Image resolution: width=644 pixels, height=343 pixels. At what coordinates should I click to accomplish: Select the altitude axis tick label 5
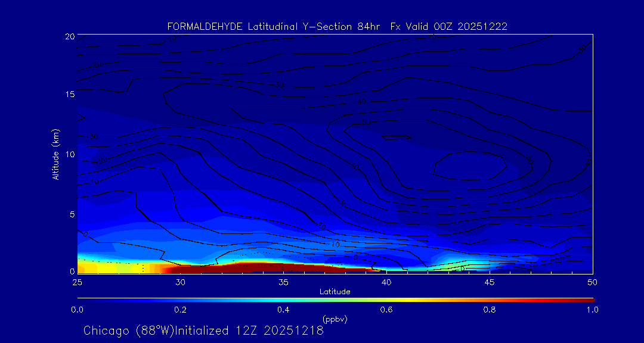tap(72, 214)
